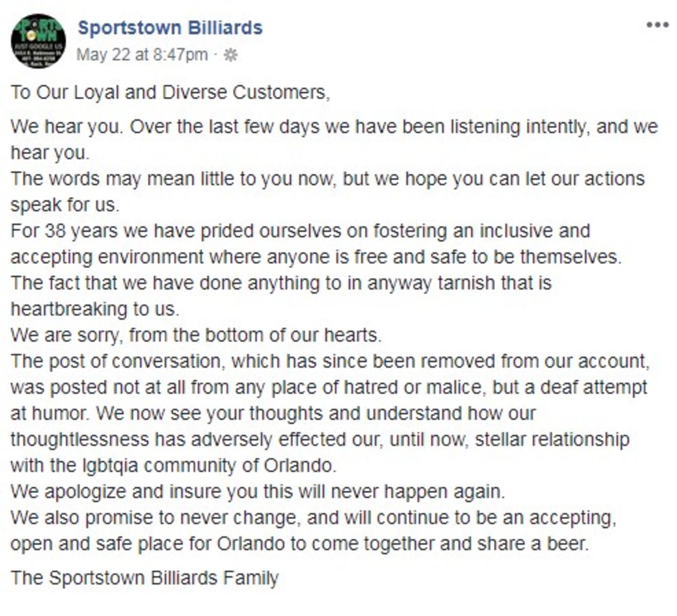Screen dimensions: 677x616
Task: Click the text "with the lgbtqia community of Orlando"
Action: (x=173, y=466)
